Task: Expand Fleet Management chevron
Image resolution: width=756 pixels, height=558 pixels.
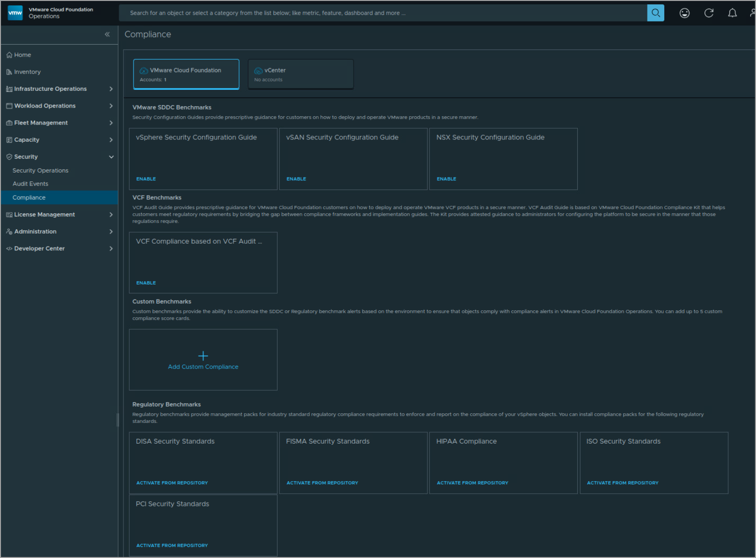Action: point(111,123)
